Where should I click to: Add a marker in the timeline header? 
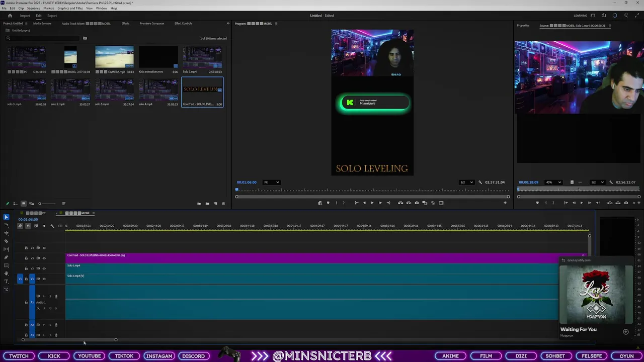(44, 226)
